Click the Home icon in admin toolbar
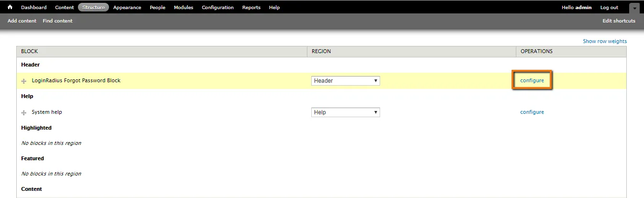This screenshot has height=198, width=644. (x=10, y=7)
